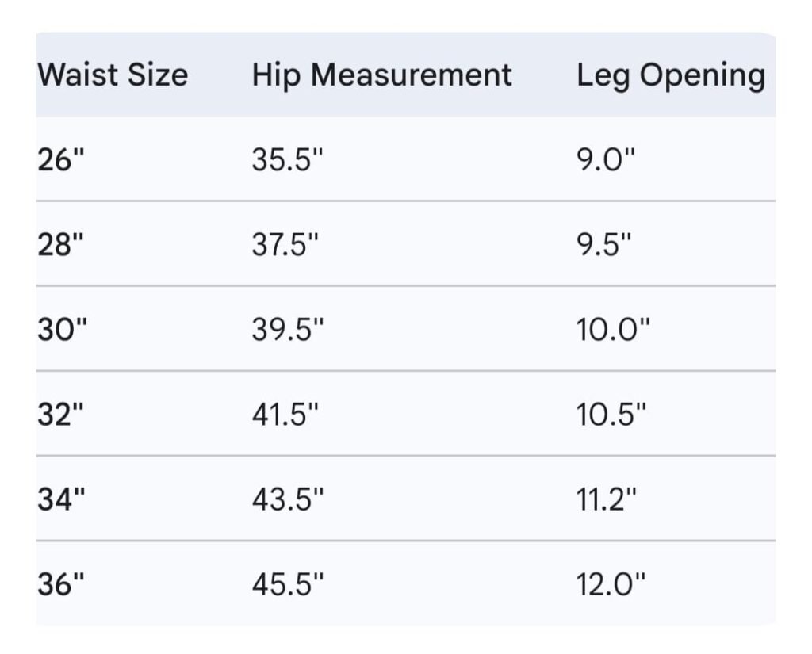Click the 9.5" leg opening value
The height and width of the screenshot is (654, 812).
606,245
